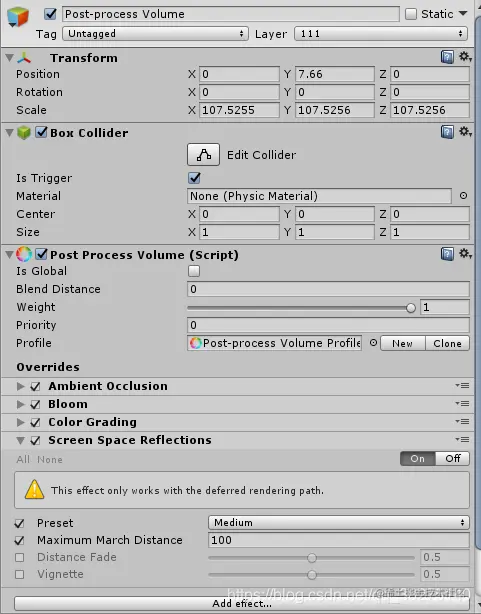
Task: Open the Tag dropdown showing Untagged
Action: coord(156,34)
